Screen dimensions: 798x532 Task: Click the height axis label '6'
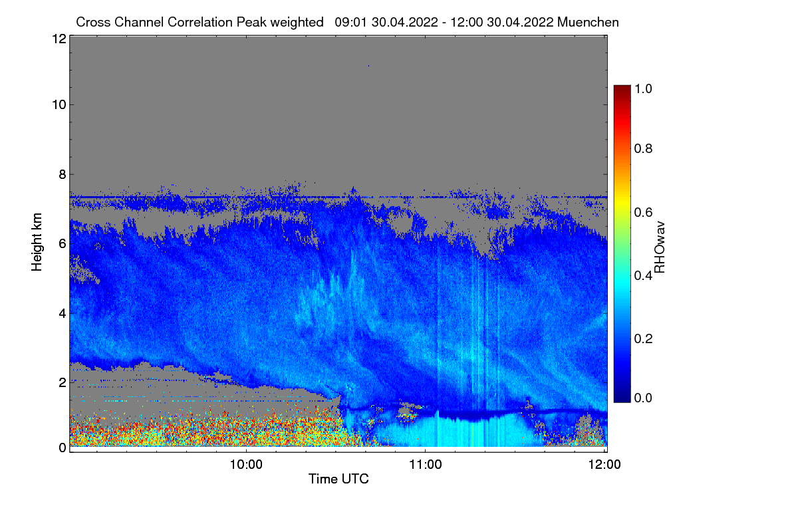62,243
